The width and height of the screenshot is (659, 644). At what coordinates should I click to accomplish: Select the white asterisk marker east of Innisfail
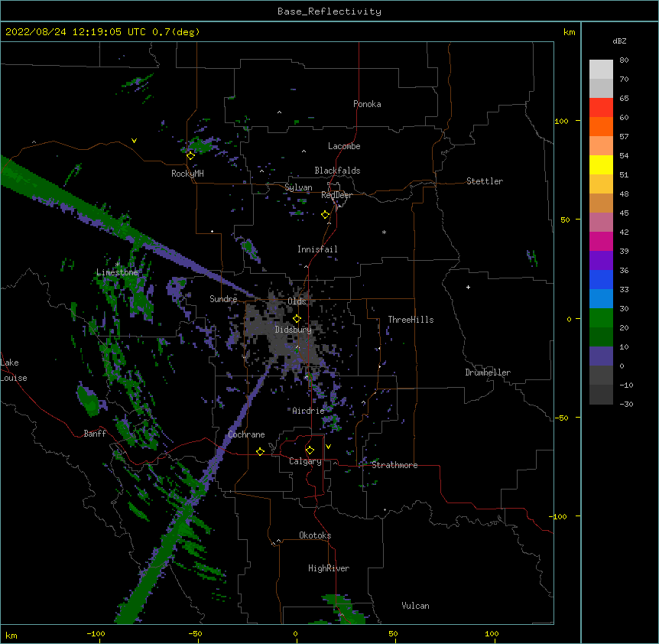coord(384,232)
